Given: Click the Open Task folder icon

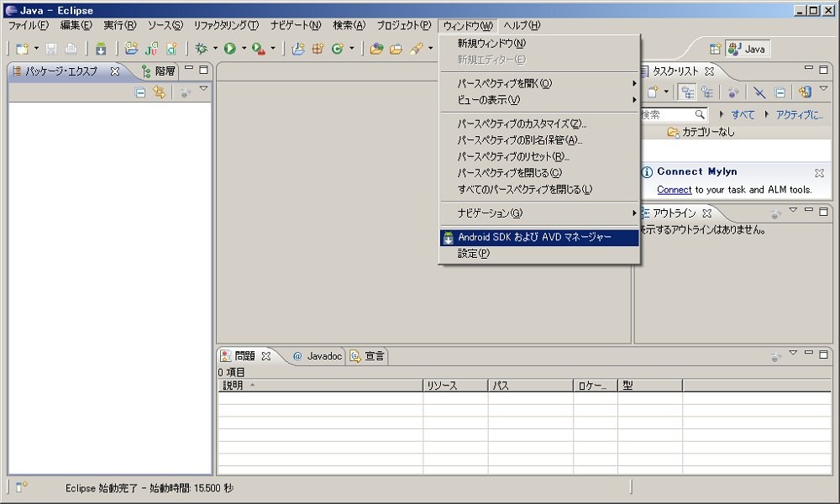Looking at the screenshot, I should pyautogui.click(x=396, y=49).
